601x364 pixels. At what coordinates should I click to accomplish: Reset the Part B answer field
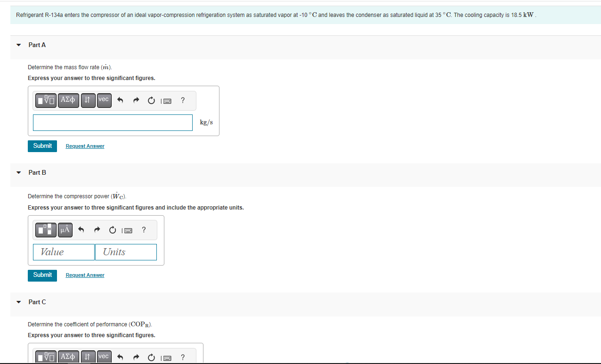112,230
